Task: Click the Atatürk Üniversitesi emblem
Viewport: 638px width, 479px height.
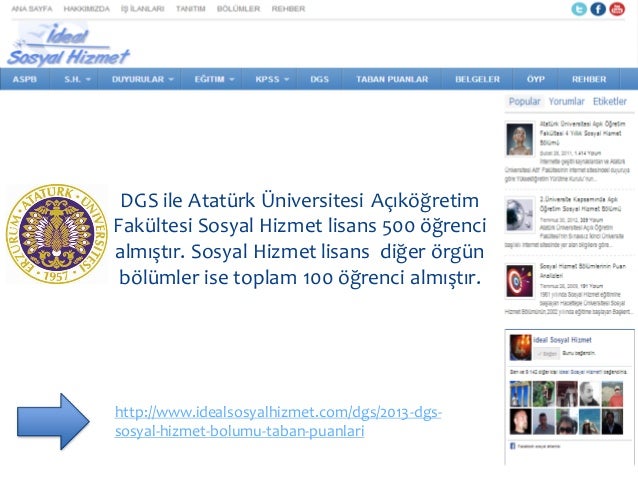Action: [57, 234]
